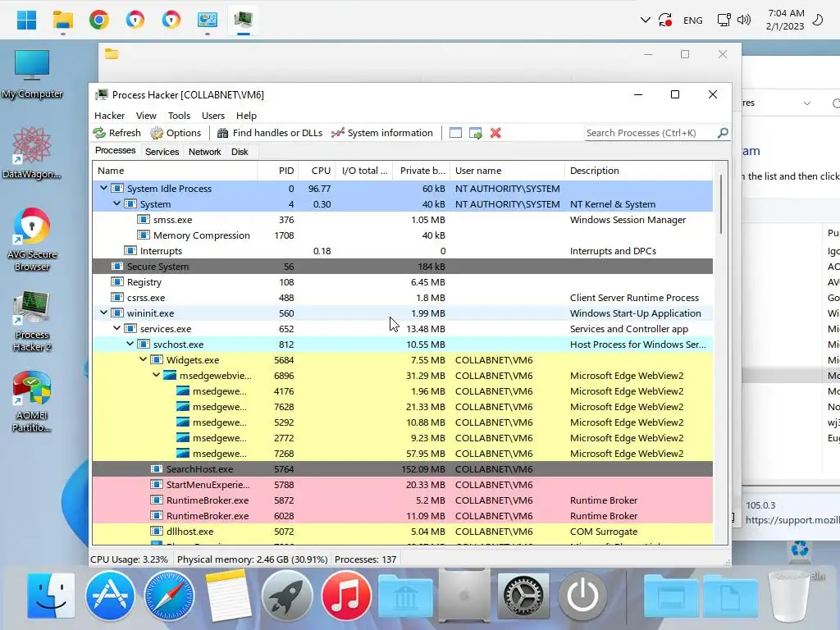Screen dimensions: 840x630
Task: Open the Safari compass dock icon
Action: [x=169, y=596]
